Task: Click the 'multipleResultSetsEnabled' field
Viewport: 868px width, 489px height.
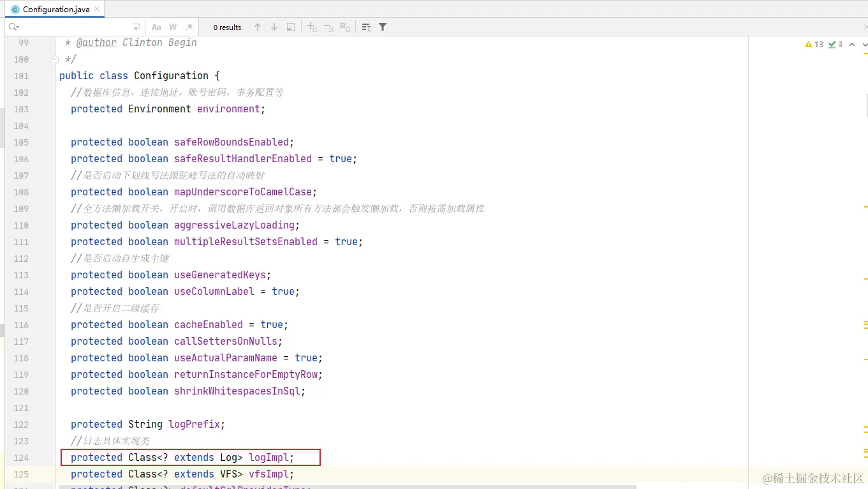Action: (x=246, y=241)
